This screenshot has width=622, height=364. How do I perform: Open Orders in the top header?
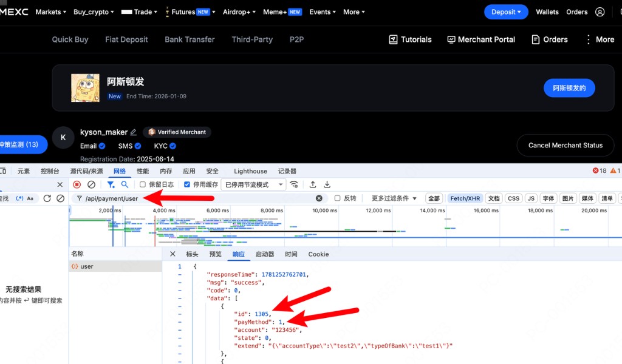(x=577, y=12)
